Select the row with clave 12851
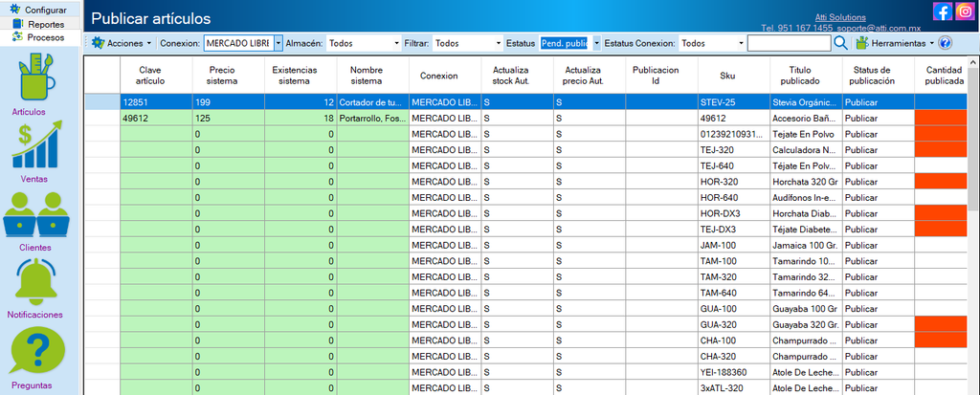 [x=526, y=102]
